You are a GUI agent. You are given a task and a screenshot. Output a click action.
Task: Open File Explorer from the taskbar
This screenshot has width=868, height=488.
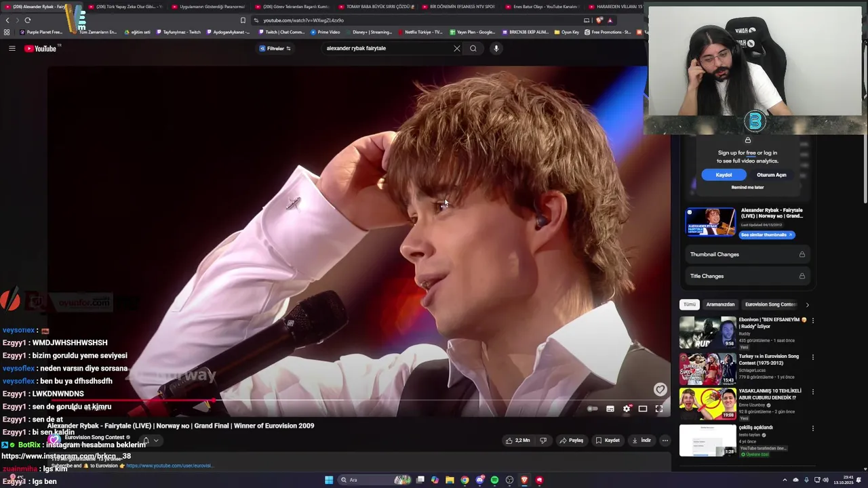[x=450, y=480]
